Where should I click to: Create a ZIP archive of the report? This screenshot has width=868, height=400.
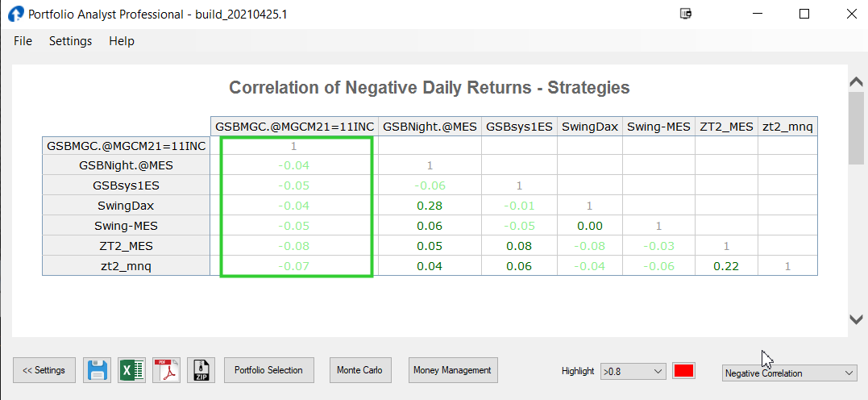click(x=201, y=370)
